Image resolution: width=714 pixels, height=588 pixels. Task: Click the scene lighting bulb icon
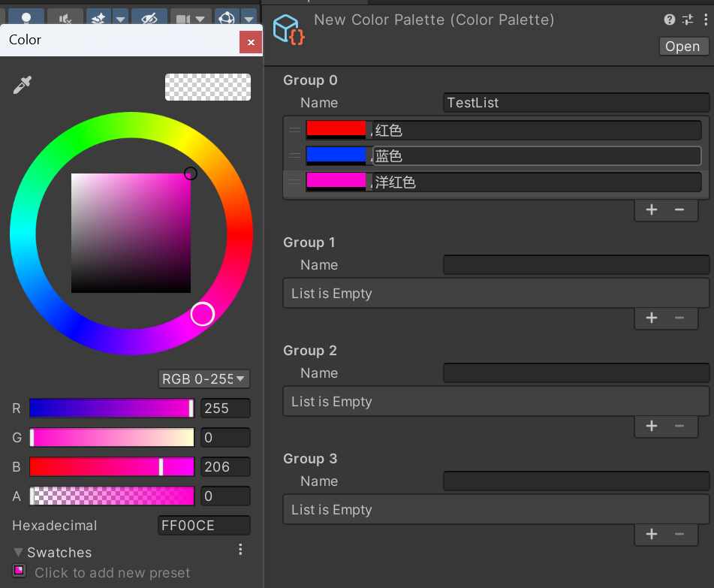pos(26,18)
